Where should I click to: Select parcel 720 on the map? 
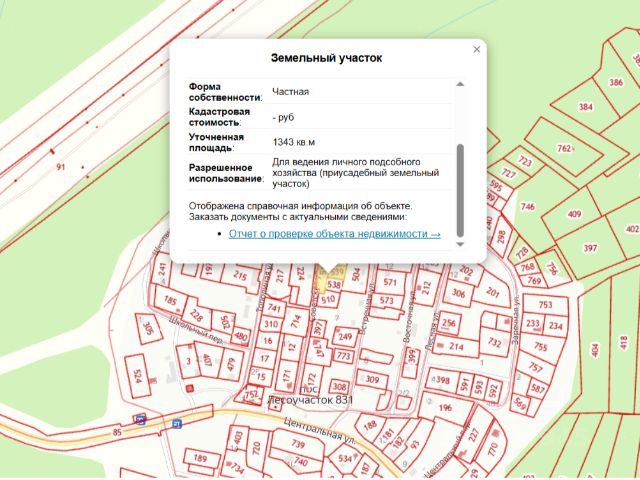[257, 448]
